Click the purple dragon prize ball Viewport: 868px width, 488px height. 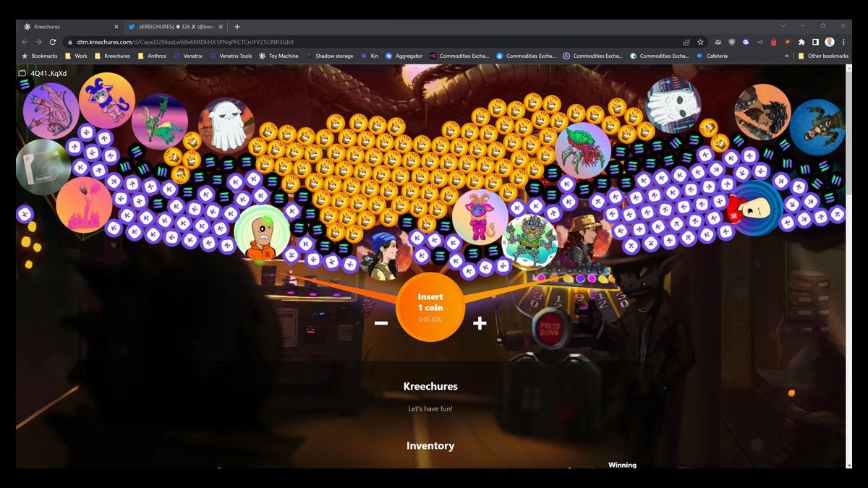51,111
